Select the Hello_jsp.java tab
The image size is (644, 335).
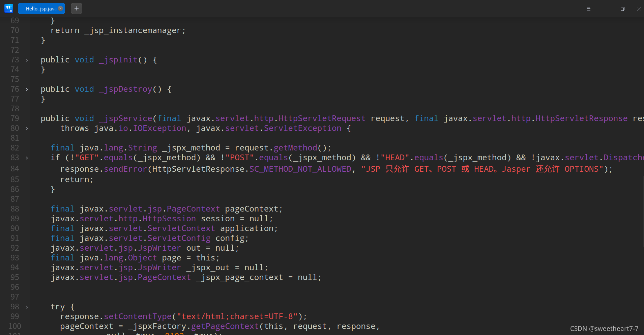[x=41, y=8]
